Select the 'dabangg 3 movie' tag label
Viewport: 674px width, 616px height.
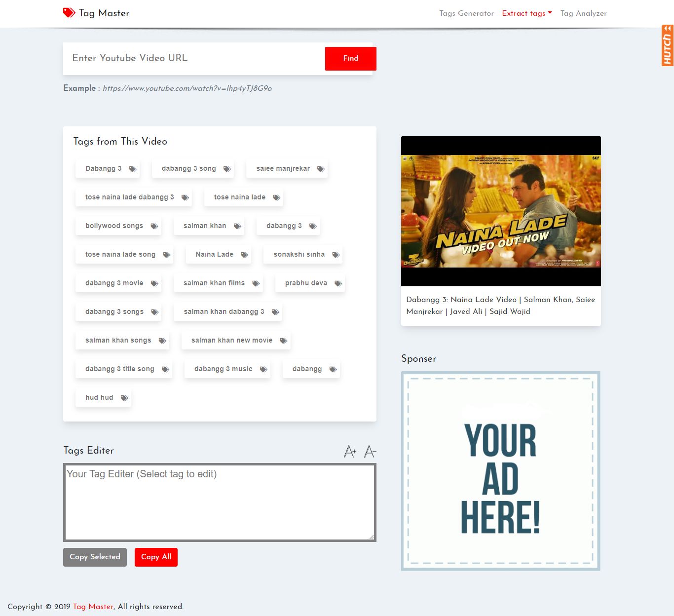coord(114,283)
